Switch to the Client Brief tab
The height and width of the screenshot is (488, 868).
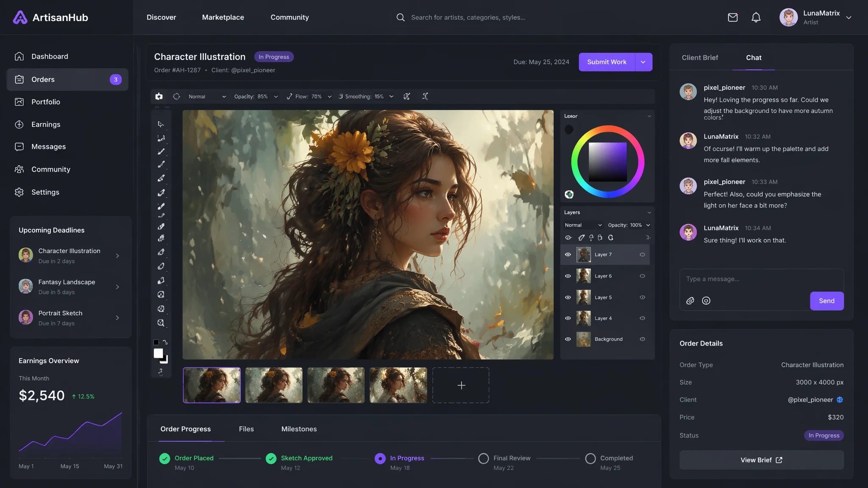tap(700, 58)
